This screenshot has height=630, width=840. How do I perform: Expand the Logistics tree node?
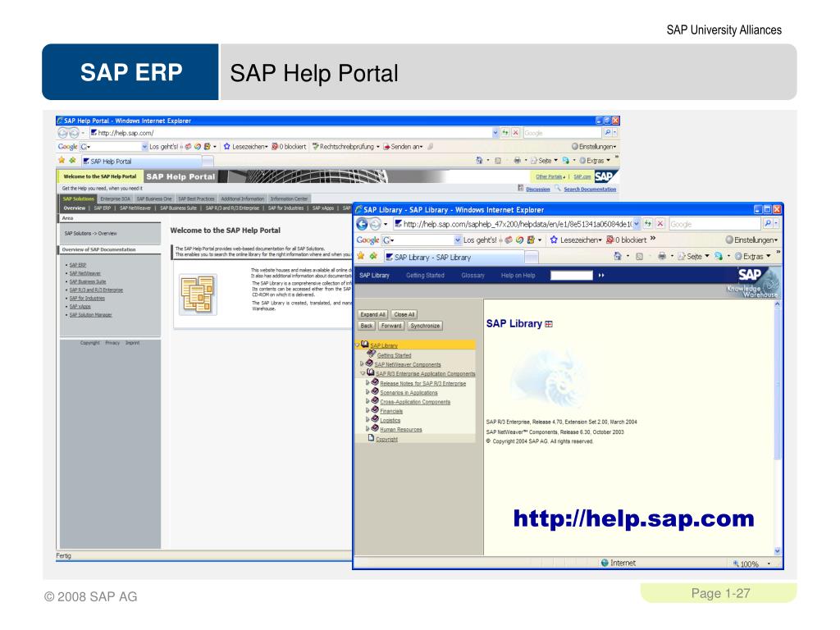pyautogui.click(x=367, y=419)
